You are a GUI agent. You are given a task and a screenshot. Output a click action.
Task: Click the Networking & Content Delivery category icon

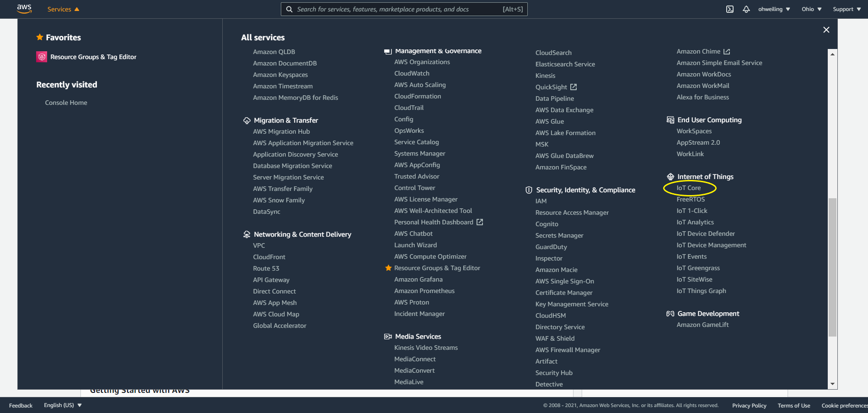(247, 234)
